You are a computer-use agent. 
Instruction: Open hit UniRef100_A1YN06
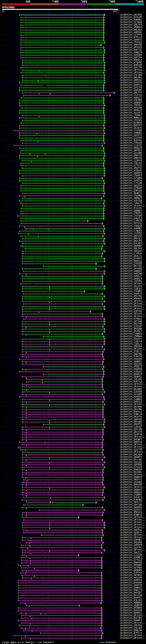click(131, 22)
